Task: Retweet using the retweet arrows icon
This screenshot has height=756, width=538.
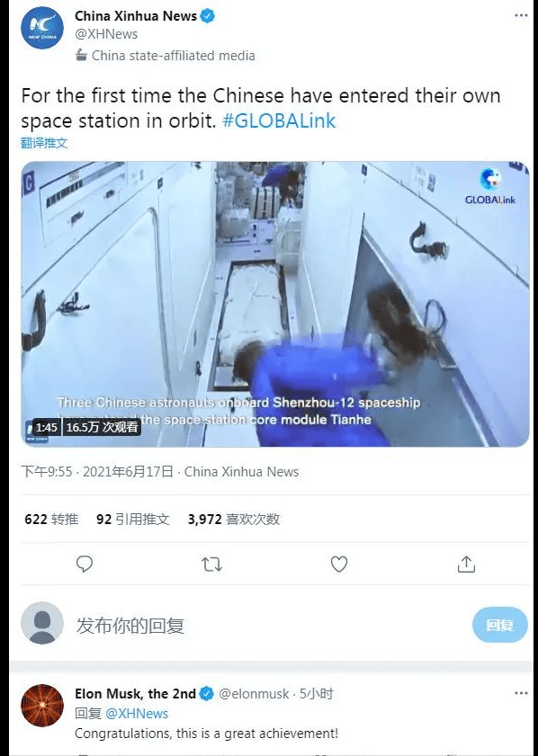Action: pos(211,564)
